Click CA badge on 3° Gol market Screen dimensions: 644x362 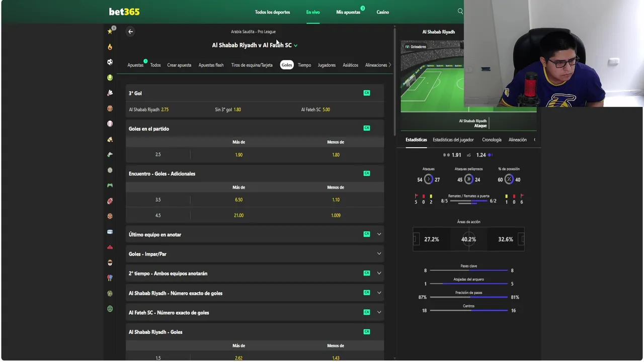point(367,93)
